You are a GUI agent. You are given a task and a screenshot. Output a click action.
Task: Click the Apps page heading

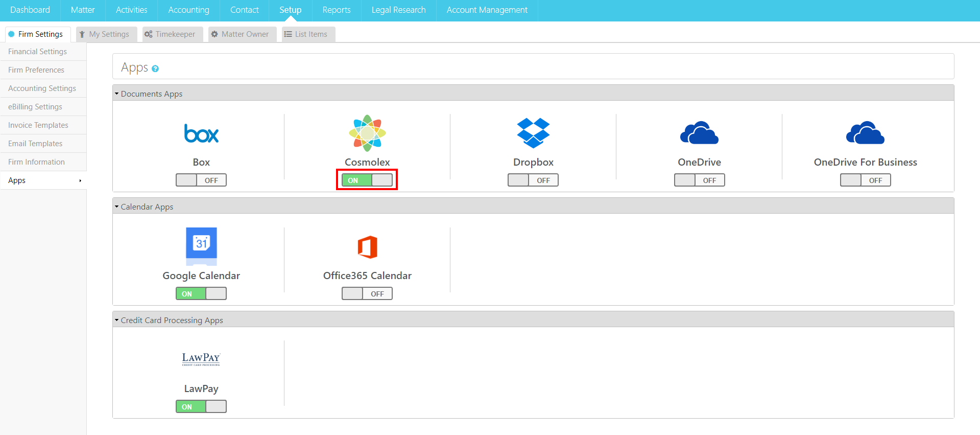(134, 68)
